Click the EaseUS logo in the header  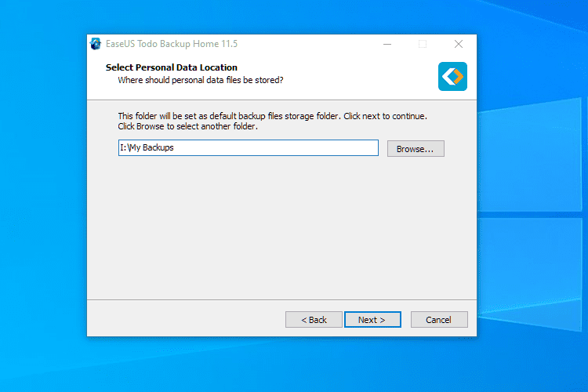point(452,77)
